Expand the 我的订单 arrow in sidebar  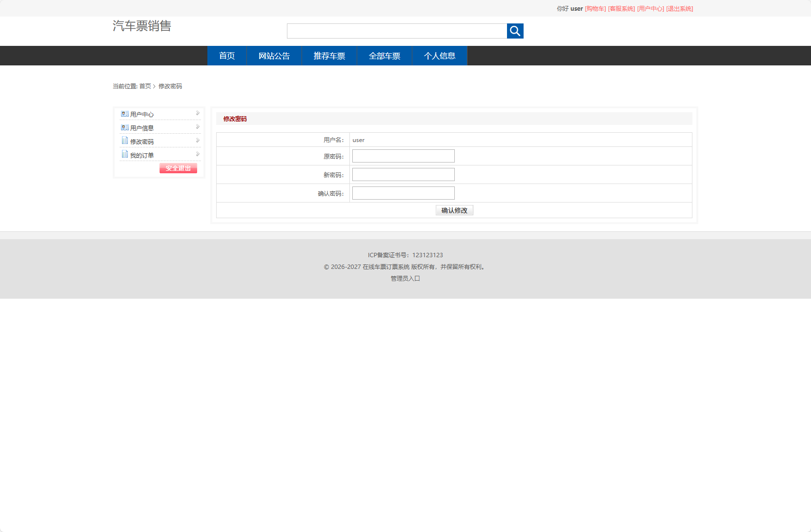(198, 154)
